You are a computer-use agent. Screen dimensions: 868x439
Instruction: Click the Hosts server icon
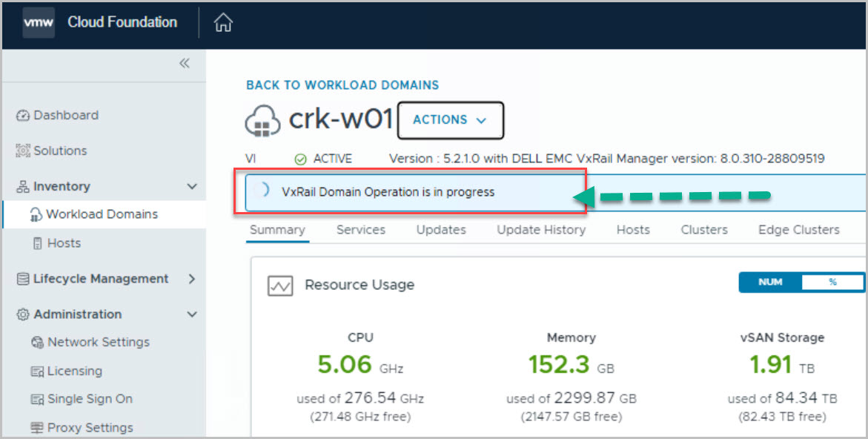[x=37, y=243]
